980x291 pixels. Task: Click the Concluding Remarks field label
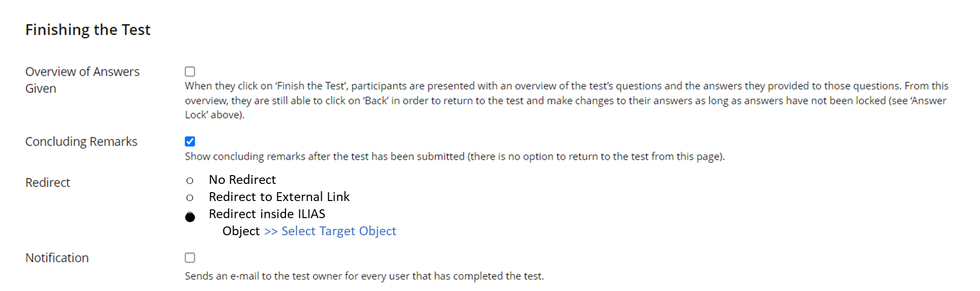tap(81, 141)
